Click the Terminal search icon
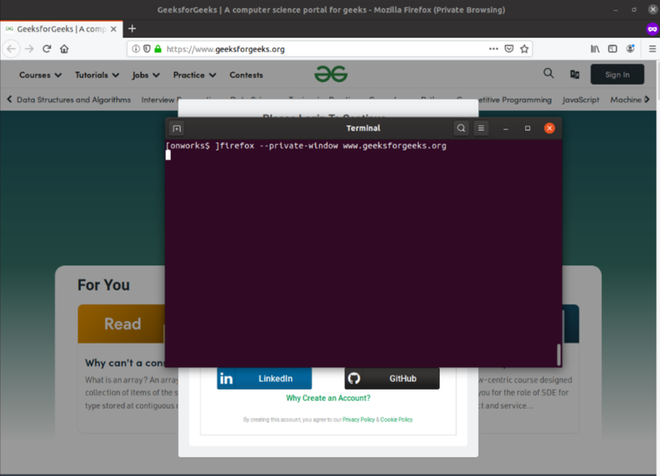Viewport: 660px width, 476px height. 461,128
